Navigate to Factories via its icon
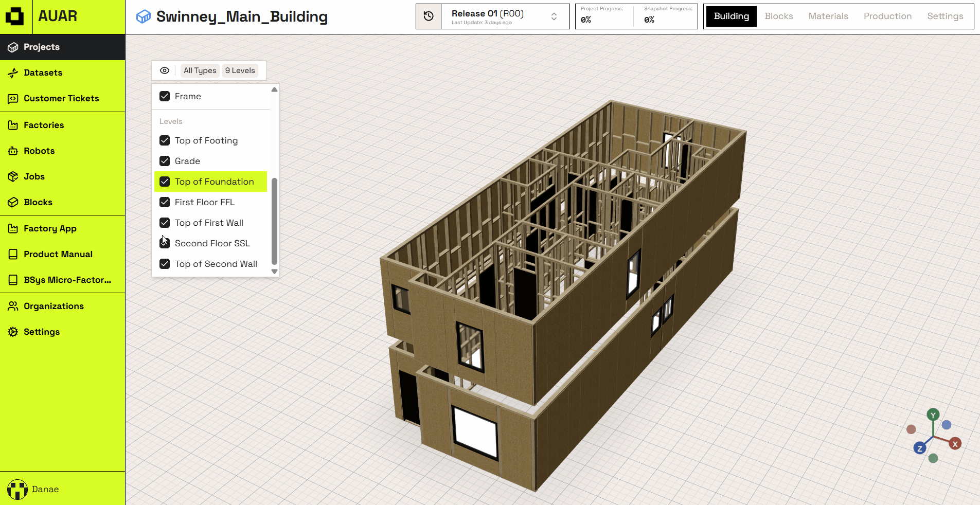980x505 pixels. pyautogui.click(x=12, y=125)
